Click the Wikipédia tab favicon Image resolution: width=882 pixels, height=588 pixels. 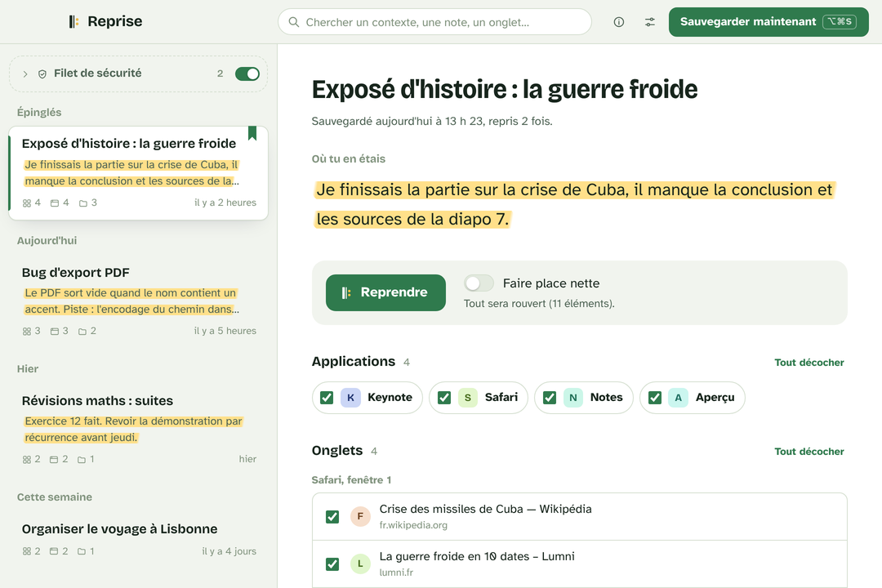(x=361, y=516)
